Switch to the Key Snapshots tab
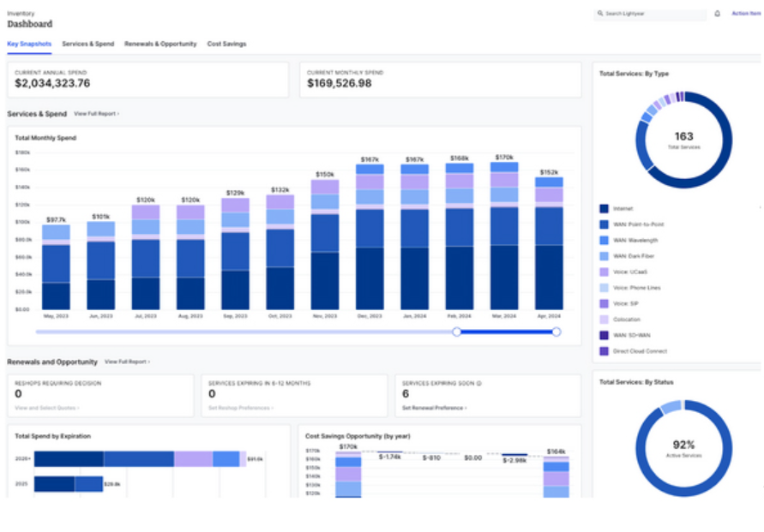The width and height of the screenshot is (764, 532). 29,44
